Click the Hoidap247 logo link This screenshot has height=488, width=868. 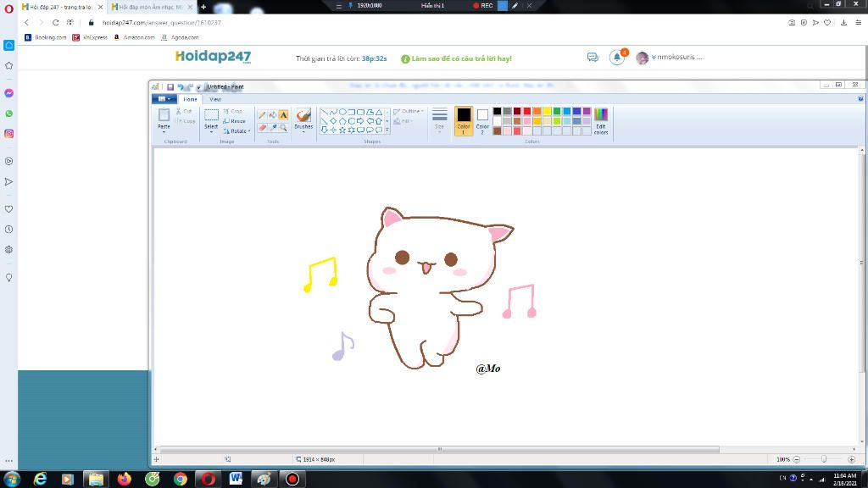[213, 57]
